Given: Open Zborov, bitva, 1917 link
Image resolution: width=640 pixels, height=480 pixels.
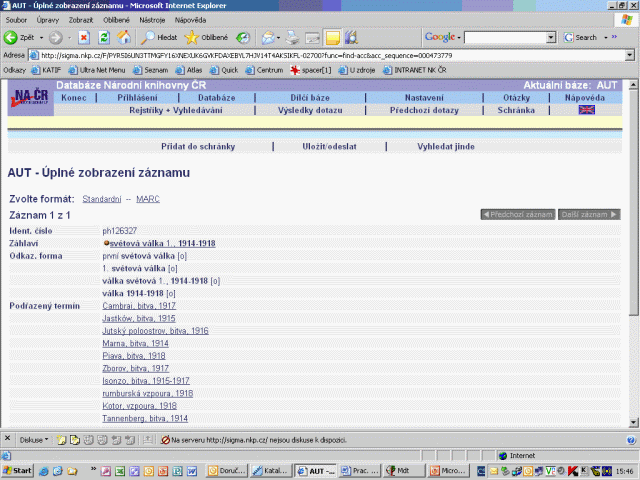Looking at the screenshot, I should (x=136, y=369).
